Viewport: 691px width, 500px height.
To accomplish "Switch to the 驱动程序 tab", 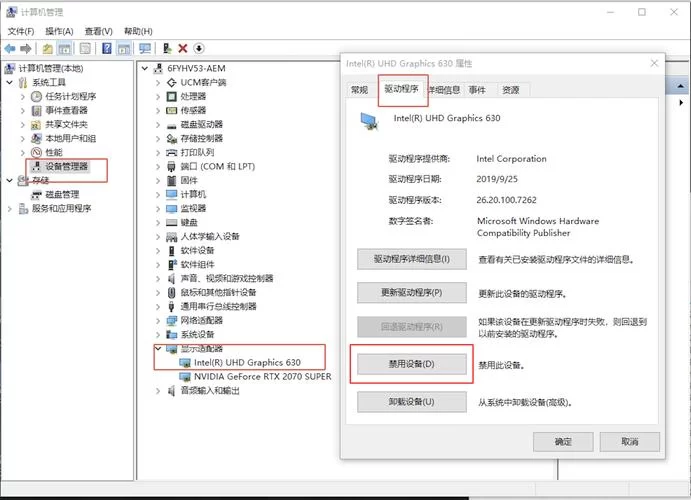I will coord(401,89).
